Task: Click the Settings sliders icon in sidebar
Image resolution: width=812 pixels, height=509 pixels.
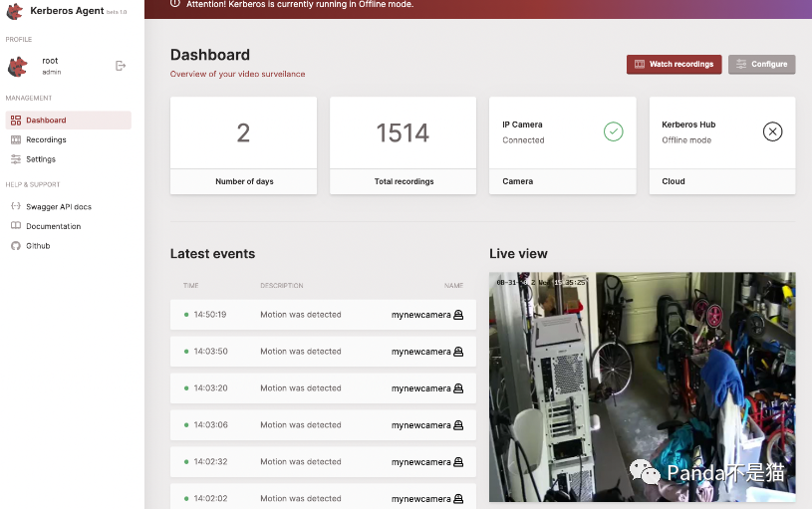Action: click(x=16, y=159)
